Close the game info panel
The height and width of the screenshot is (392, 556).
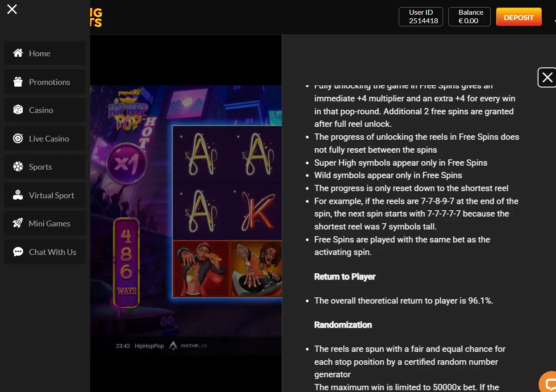(x=547, y=78)
